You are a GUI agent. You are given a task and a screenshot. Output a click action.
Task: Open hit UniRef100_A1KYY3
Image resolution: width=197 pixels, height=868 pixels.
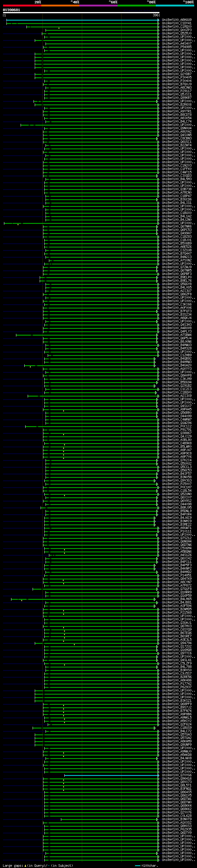[177, 369]
